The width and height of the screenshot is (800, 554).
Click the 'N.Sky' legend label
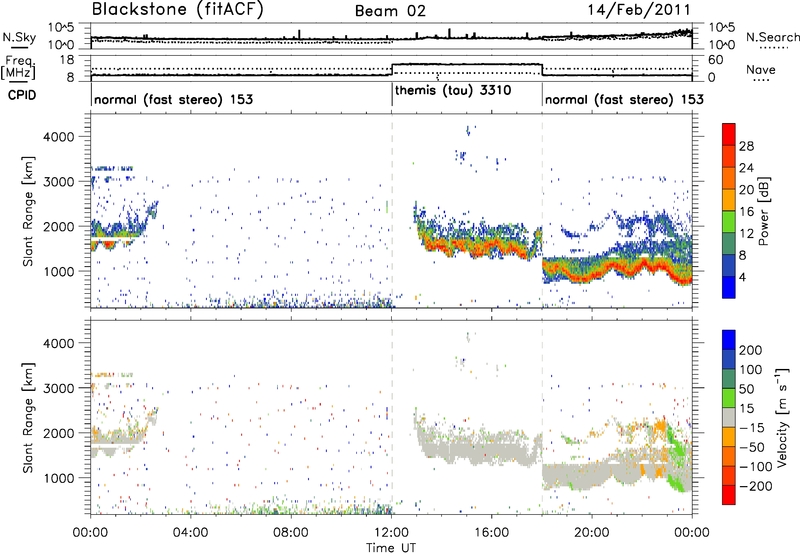coord(19,37)
